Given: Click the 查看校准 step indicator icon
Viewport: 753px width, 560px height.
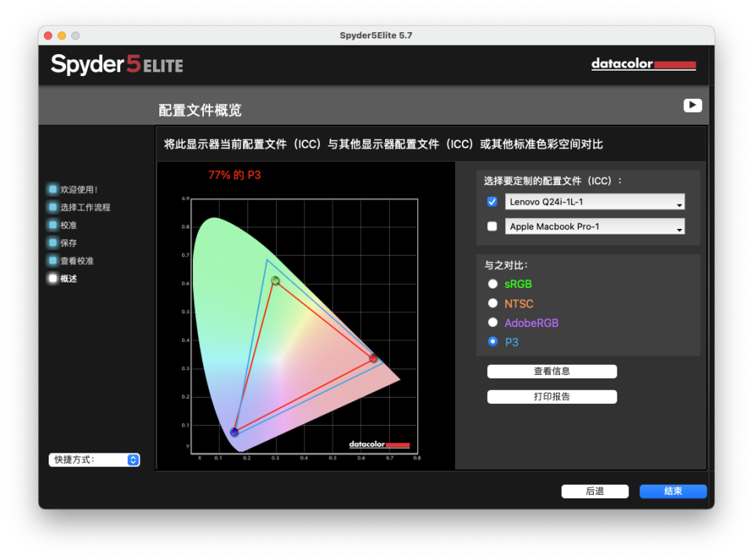Looking at the screenshot, I should point(53,260).
